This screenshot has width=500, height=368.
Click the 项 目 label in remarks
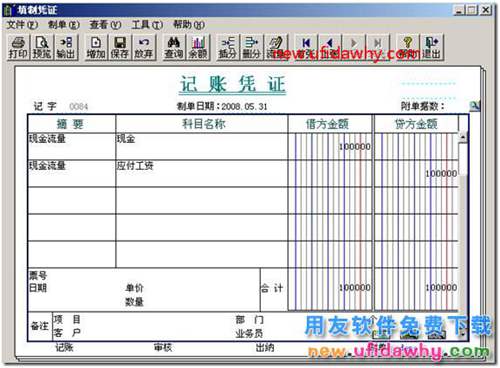[67, 319]
